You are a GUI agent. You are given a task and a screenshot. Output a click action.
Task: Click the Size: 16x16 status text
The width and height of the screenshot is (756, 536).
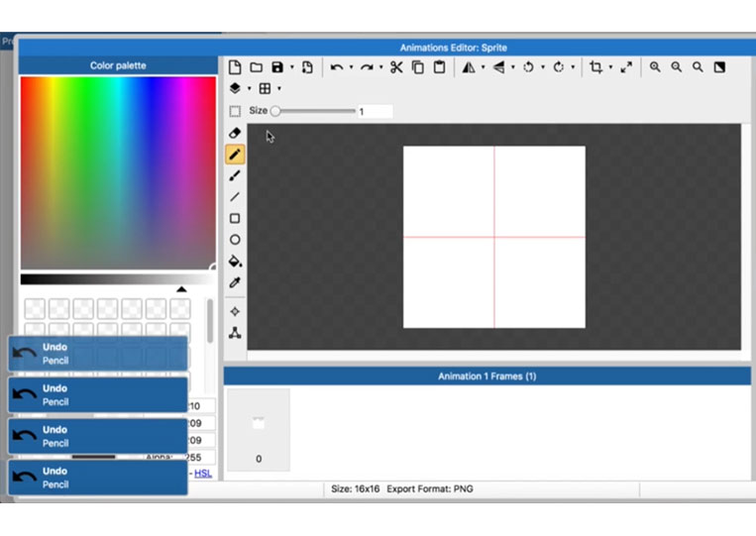tap(356, 488)
